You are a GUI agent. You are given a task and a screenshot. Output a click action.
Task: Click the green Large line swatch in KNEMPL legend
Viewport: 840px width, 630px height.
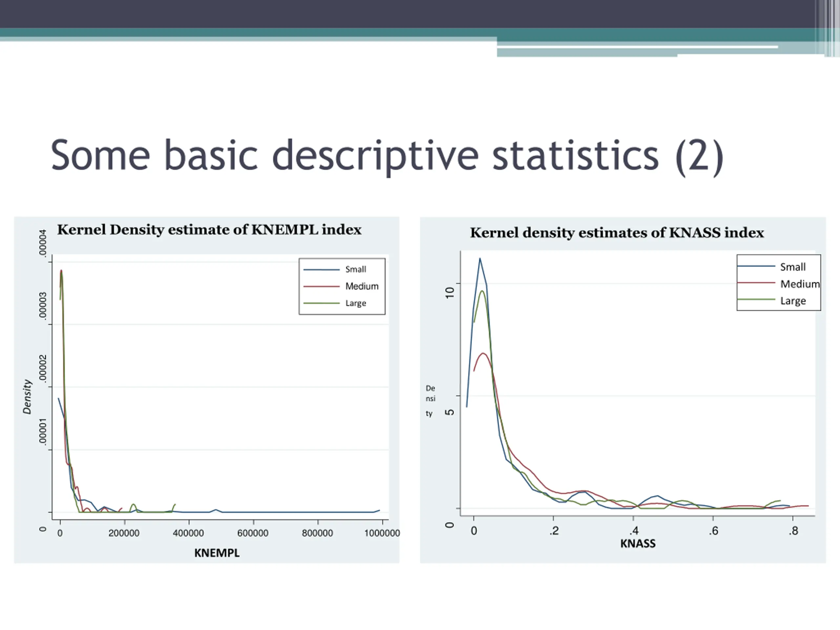[x=321, y=303]
